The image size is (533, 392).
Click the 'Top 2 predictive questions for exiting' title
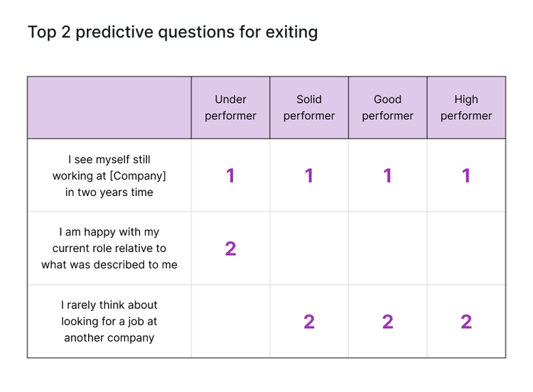[173, 32]
